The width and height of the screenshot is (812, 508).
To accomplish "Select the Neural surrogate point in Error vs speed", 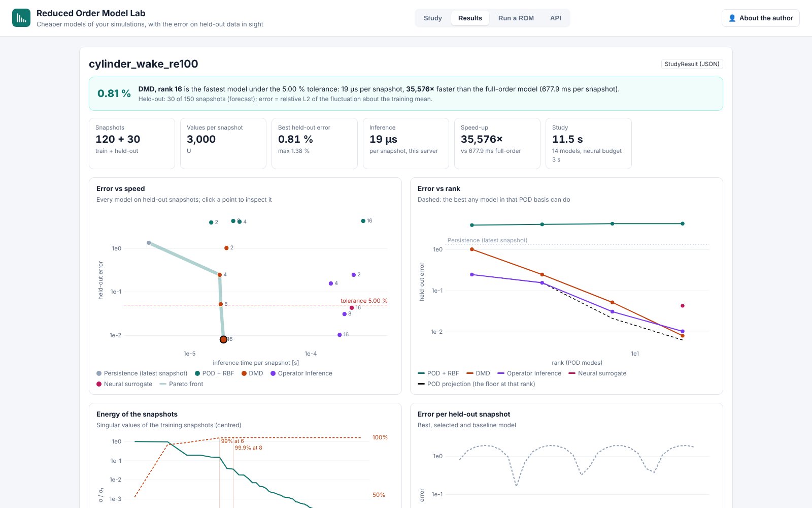I will [352, 308].
